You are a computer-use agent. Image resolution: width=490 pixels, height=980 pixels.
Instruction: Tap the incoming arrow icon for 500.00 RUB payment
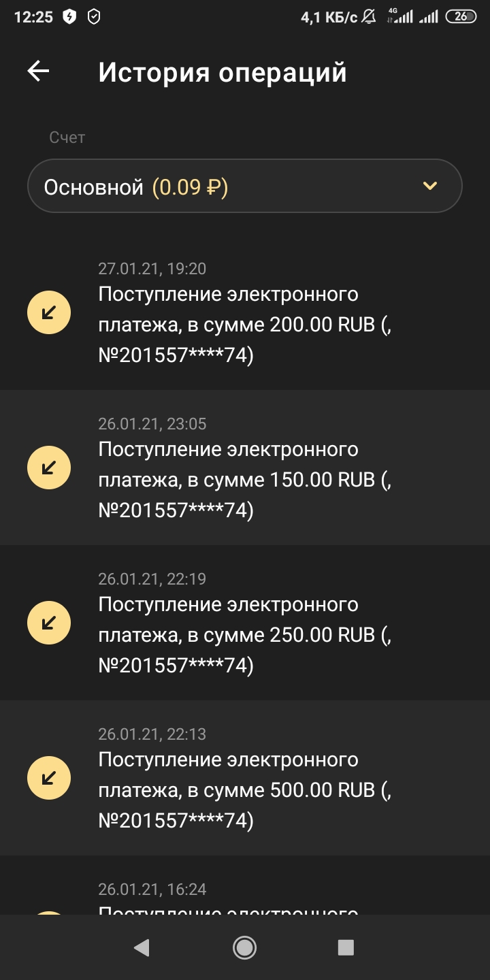(49, 778)
